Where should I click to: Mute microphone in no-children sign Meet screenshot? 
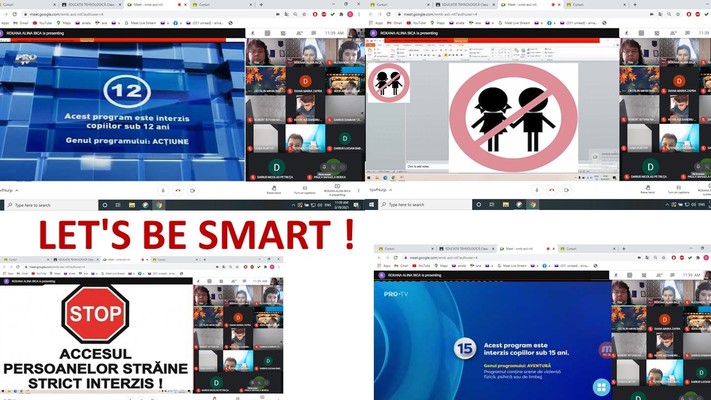click(x=537, y=190)
